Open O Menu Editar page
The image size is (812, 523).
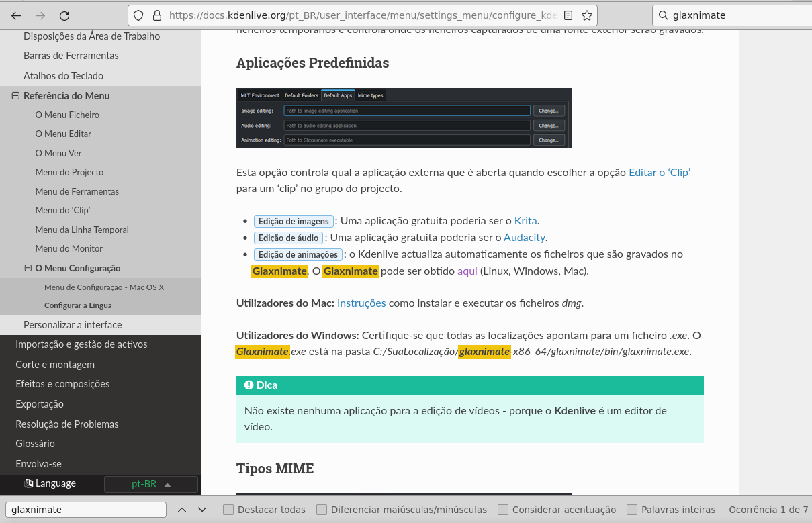pos(63,134)
